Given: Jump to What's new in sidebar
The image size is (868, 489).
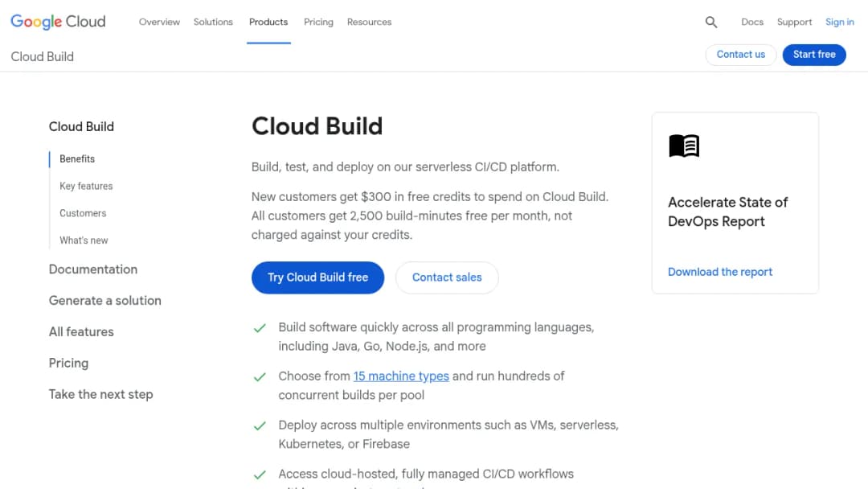Looking at the screenshot, I should pos(84,240).
